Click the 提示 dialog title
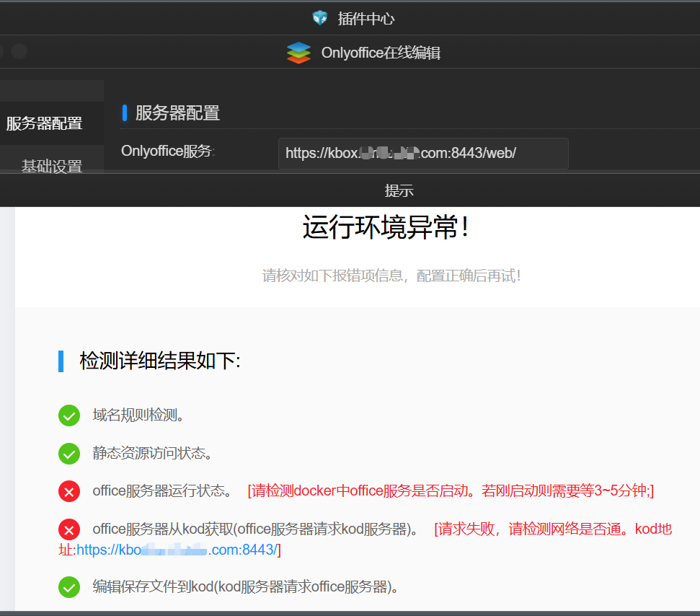This screenshot has height=616, width=700. (399, 190)
